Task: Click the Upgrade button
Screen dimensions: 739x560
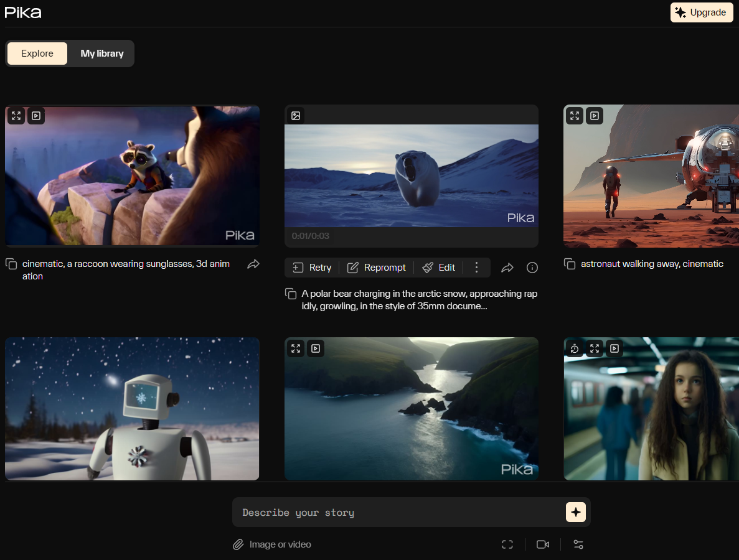Action: click(x=702, y=12)
